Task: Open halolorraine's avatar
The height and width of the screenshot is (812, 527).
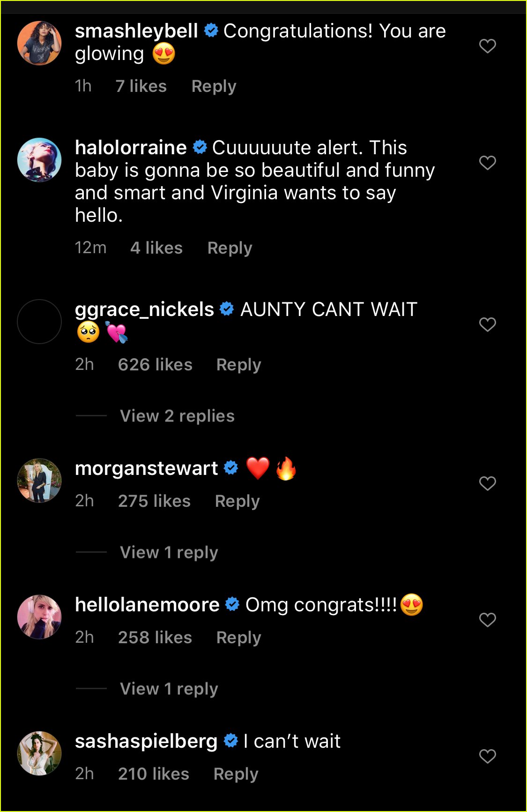Action: [39, 160]
